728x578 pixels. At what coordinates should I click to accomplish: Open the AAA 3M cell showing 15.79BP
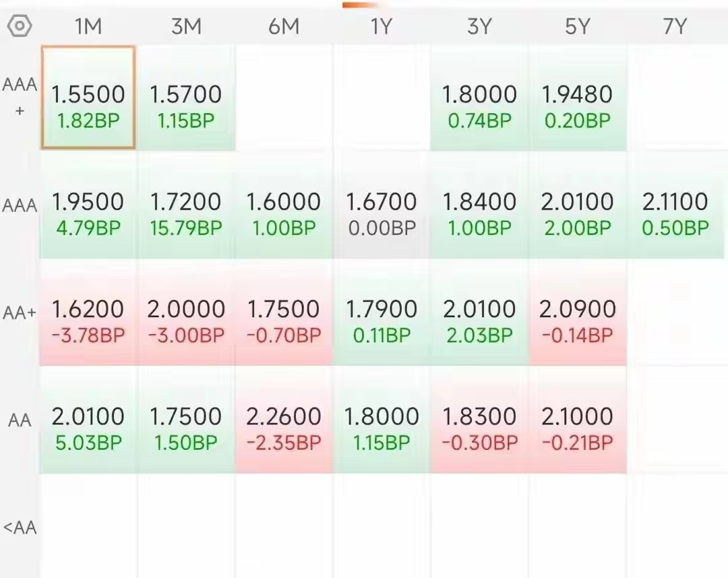[186, 205]
